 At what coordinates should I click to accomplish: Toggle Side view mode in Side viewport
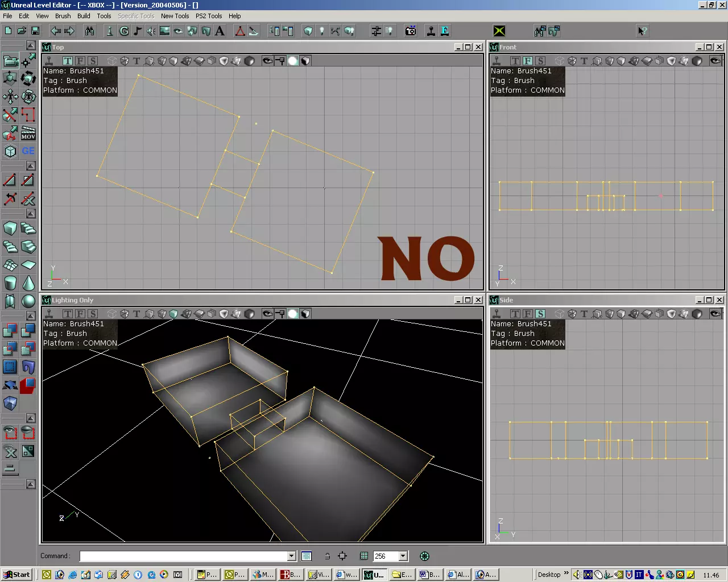click(x=540, y=314)
